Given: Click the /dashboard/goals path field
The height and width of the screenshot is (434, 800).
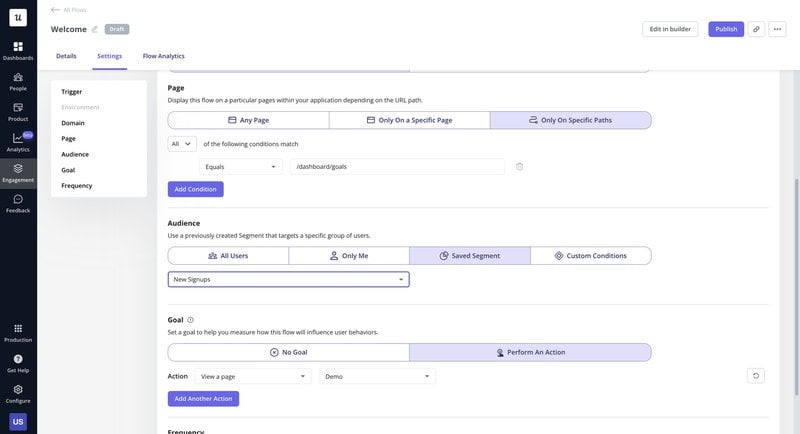Looking at the screenshot, I should pyautogui.click(x=397, y=167).
